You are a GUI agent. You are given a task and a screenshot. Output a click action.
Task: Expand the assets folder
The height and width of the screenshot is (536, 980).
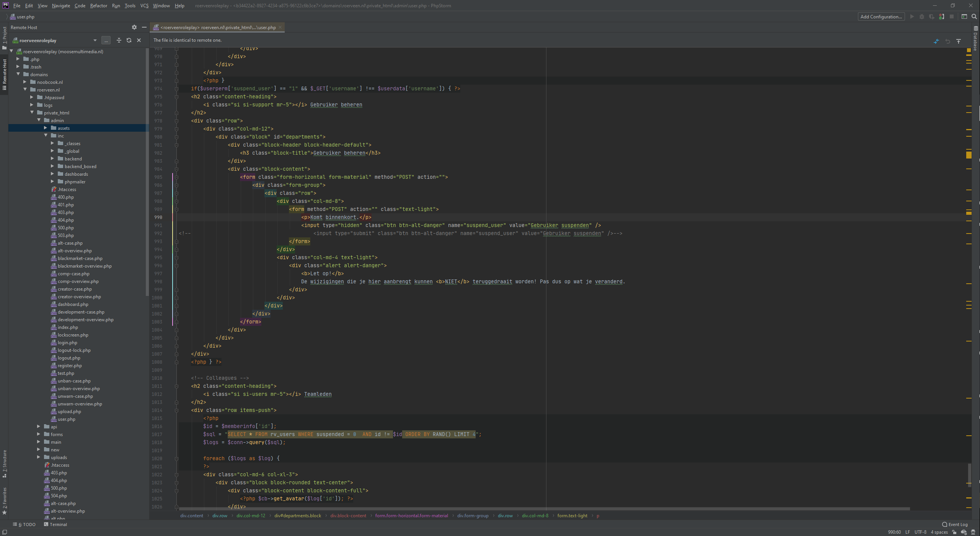click(x=45, y=128)
